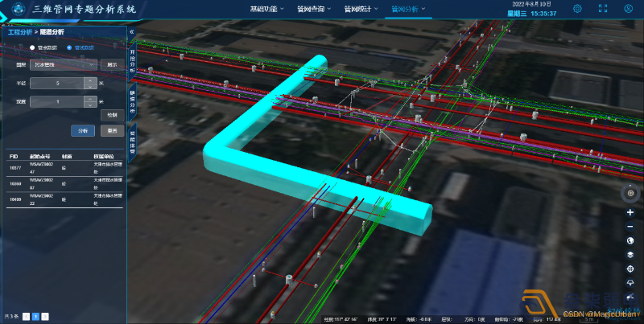The width and height of the screenshot is (644, 324).
Task: Click the zoom in plus icon
Action: click(x=630, y=212)
